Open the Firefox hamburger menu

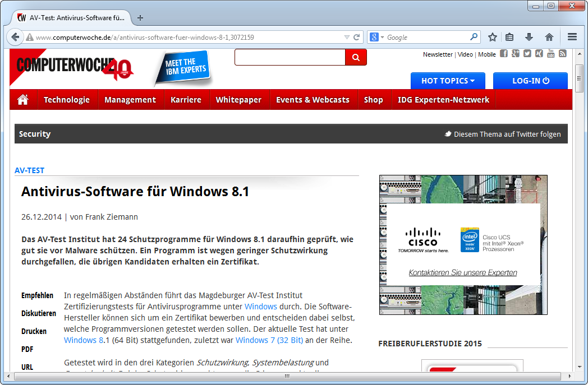(x=572, y=37)
